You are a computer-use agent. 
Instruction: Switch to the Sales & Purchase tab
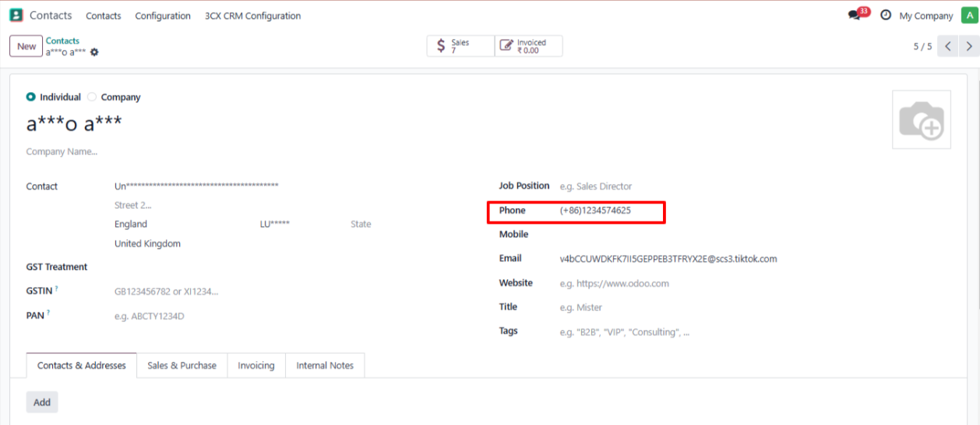182,366
